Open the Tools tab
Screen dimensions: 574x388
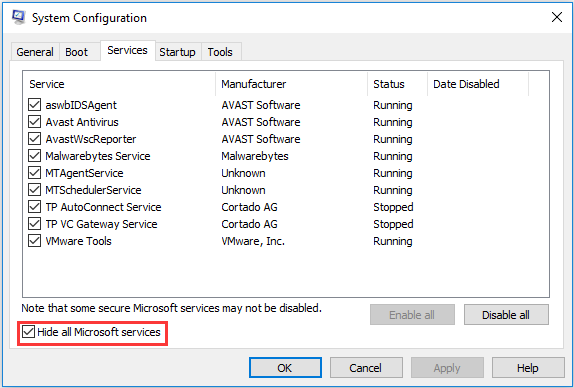pos(220,52)
